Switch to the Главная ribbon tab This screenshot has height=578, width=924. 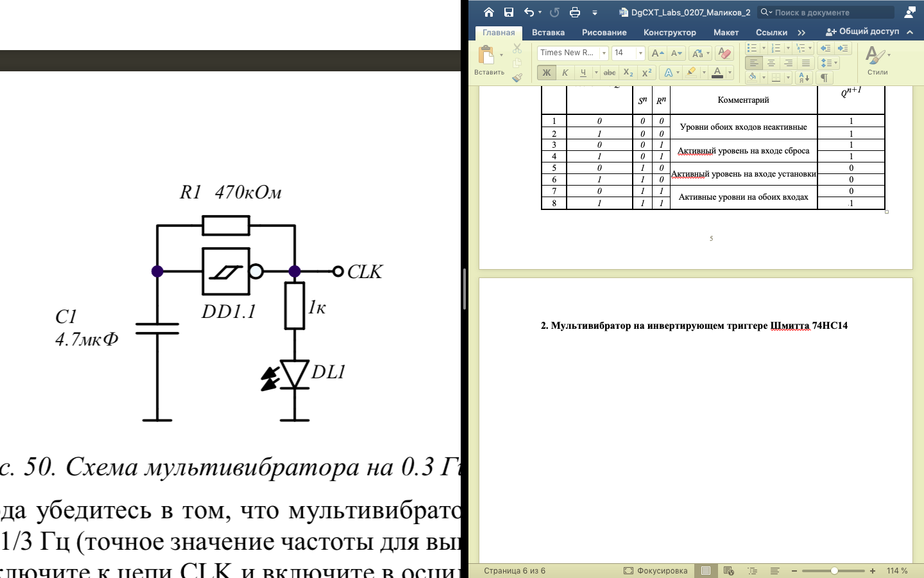click(499, 32)
